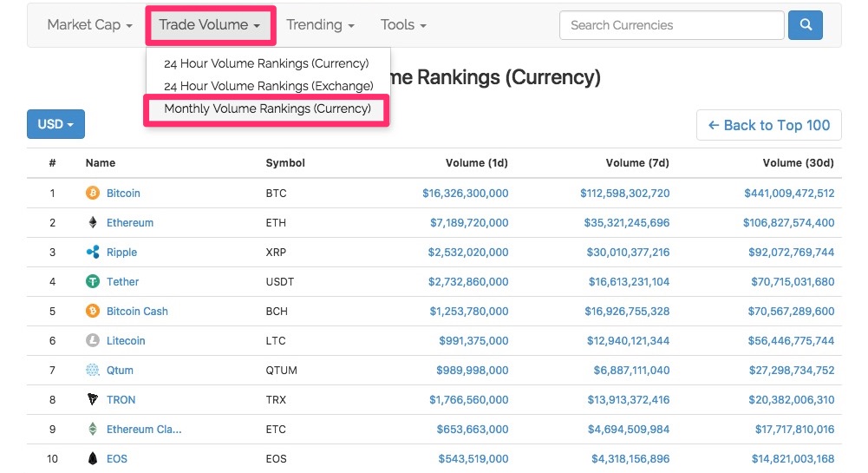Click the Ethereum diamond icon
868x473 pixels.
click(93, 222)
